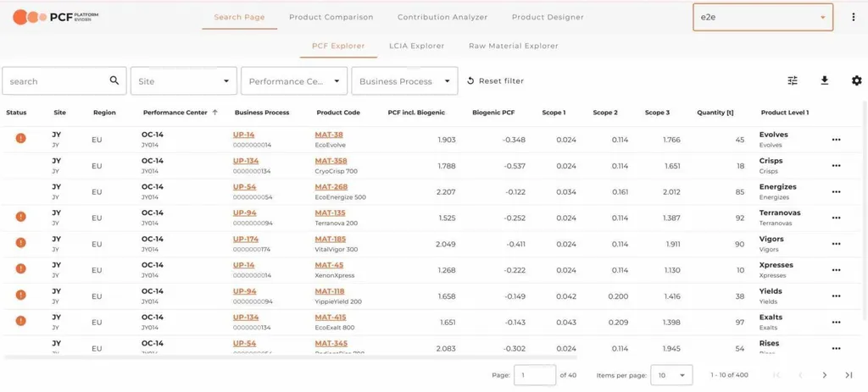Viewport: 868px width, 392px height.
Task: Open the Product Designer tab
Action: pos(548,17)
